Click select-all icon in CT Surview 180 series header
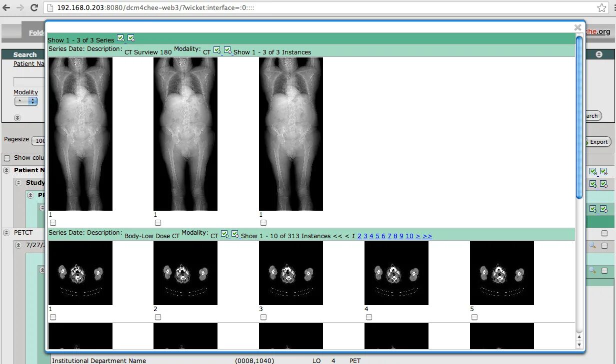The width and height of the screenshot is (616, 364). pos(217,50)
